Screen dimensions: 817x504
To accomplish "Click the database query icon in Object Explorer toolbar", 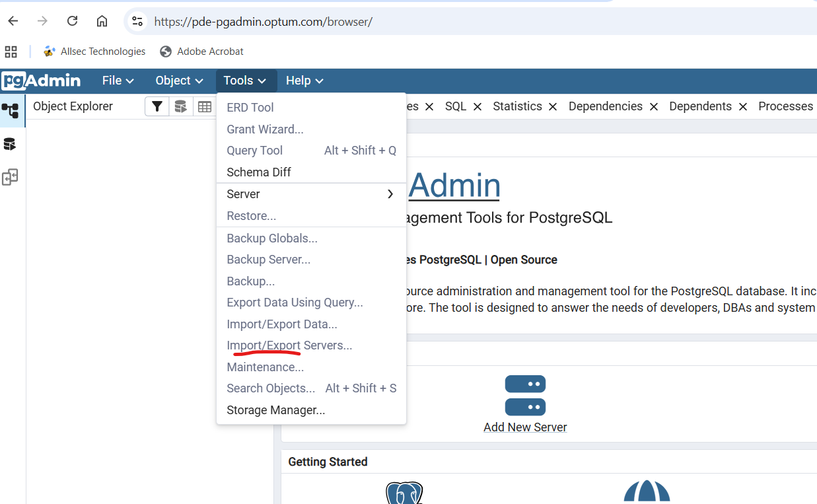I will tap(180, 106).
